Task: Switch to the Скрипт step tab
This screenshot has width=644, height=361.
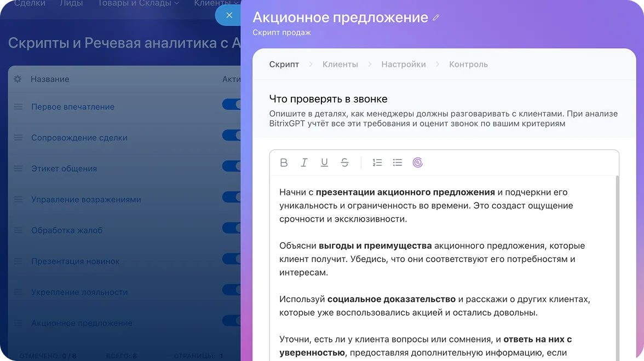Action: (284, 65)
